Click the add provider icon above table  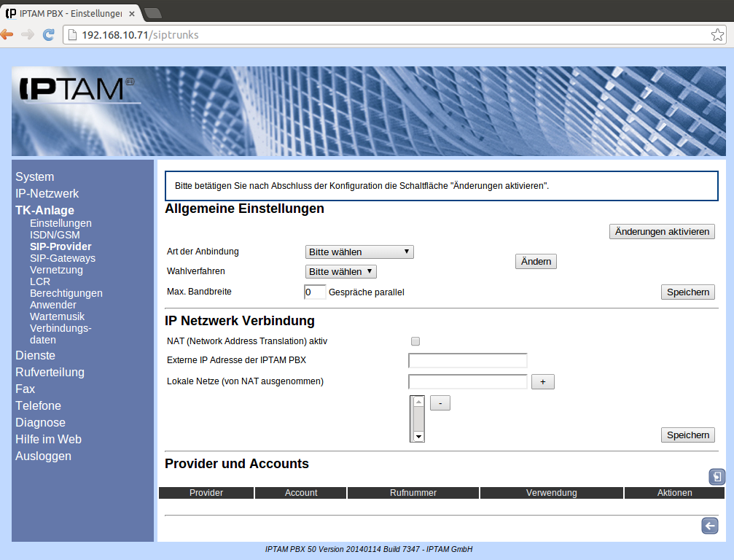click(717, 477)
